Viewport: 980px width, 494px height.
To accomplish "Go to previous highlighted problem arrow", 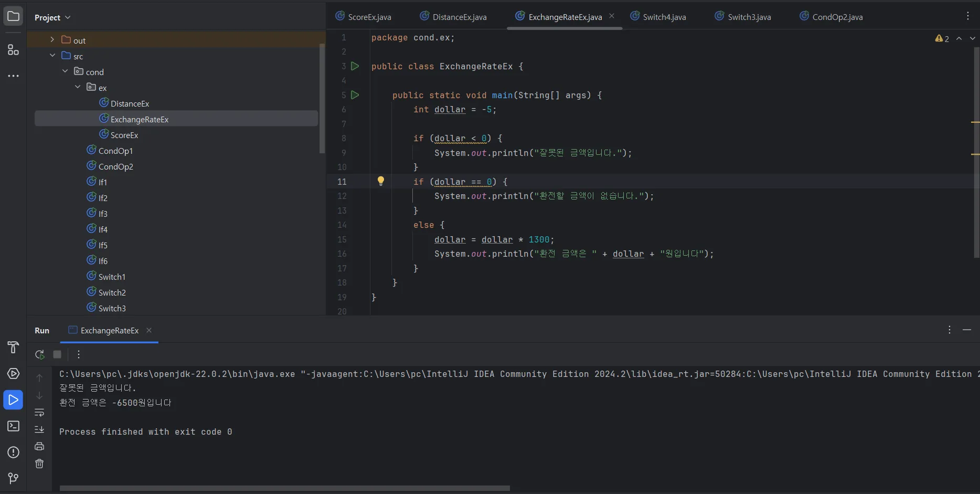I will [959, 38].
